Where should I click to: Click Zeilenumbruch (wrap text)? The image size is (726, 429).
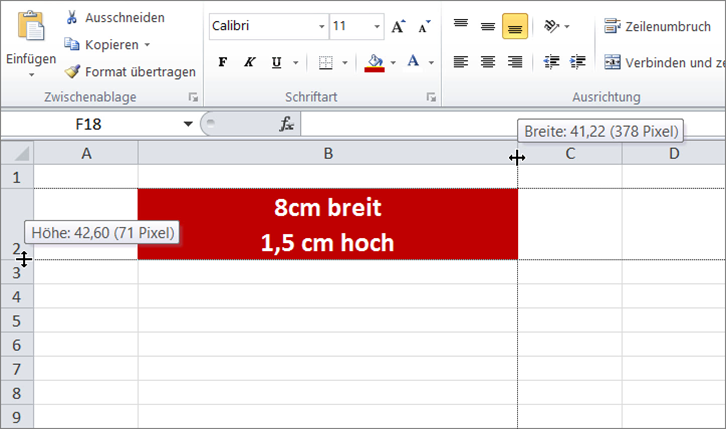[x=657, y=27]
